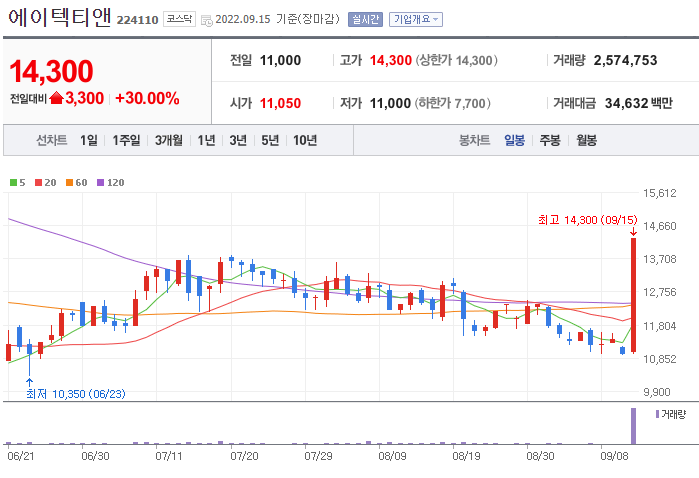
Task: Switch to the 일봉 candle chart
Action: click(514, 140)
